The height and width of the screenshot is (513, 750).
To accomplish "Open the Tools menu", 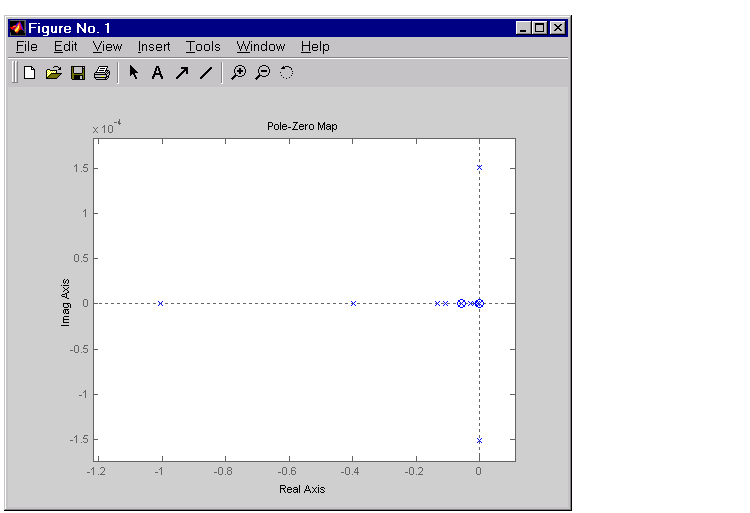I will click(x=203, y=47).
